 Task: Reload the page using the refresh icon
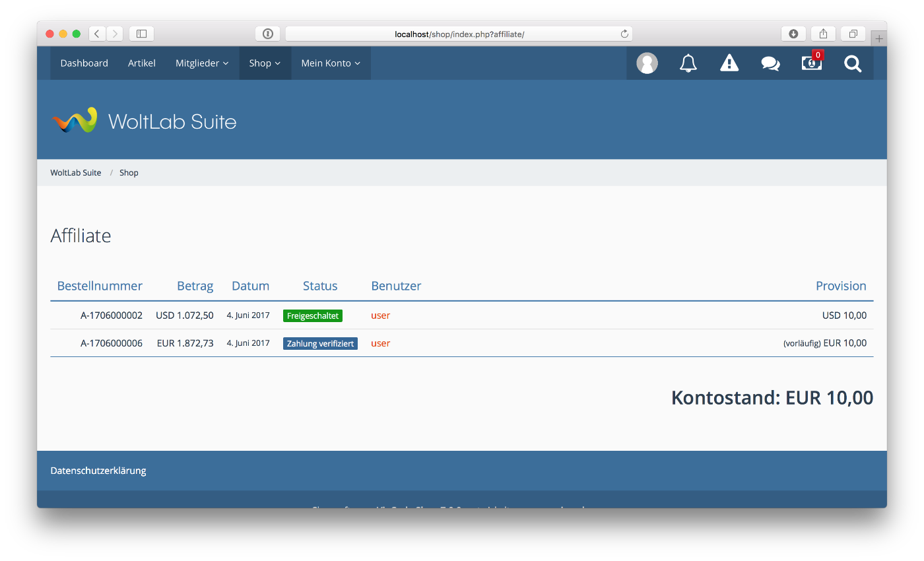pyautogui.click(x=624, y=34)
